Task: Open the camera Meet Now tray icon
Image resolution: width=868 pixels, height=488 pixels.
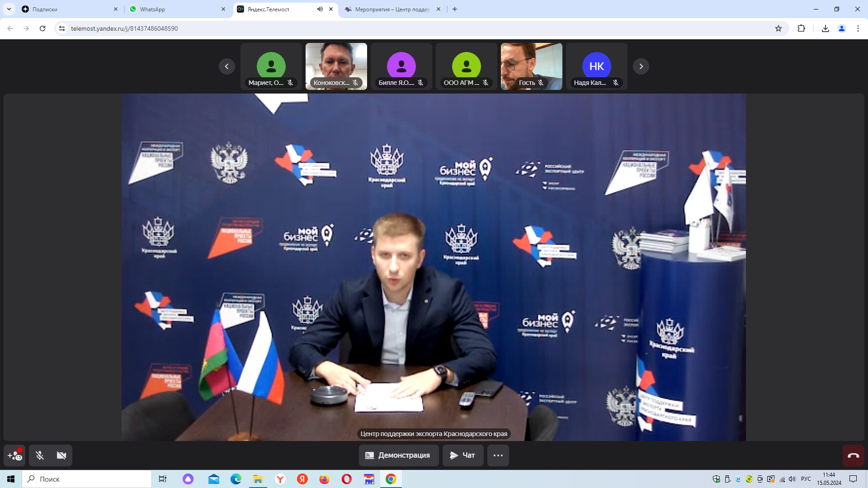Action: point(760,479)
